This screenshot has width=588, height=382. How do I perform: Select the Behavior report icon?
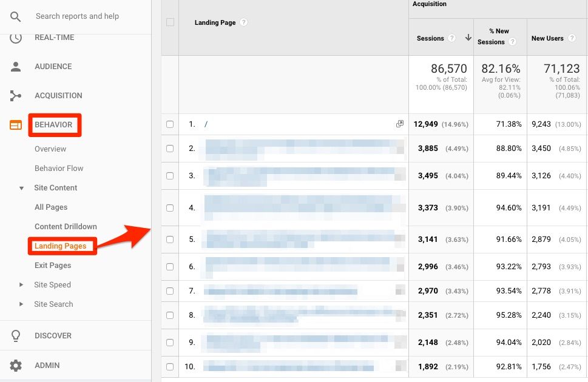(x=15, y=125)
